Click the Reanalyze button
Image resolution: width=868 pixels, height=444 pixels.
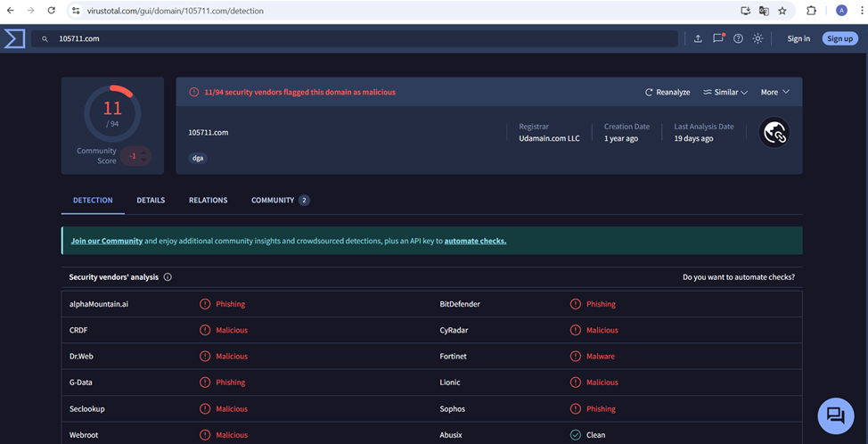(667, 92)
